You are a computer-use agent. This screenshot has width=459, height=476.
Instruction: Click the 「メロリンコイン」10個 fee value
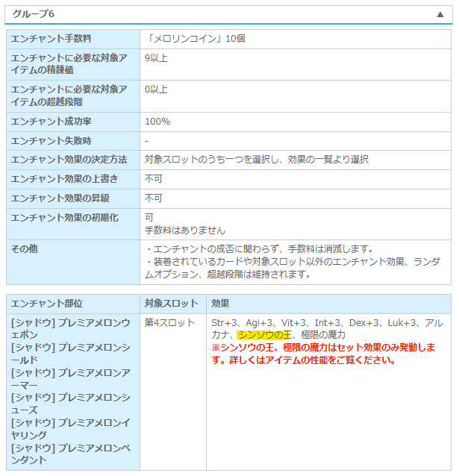(x=195, y=39)
